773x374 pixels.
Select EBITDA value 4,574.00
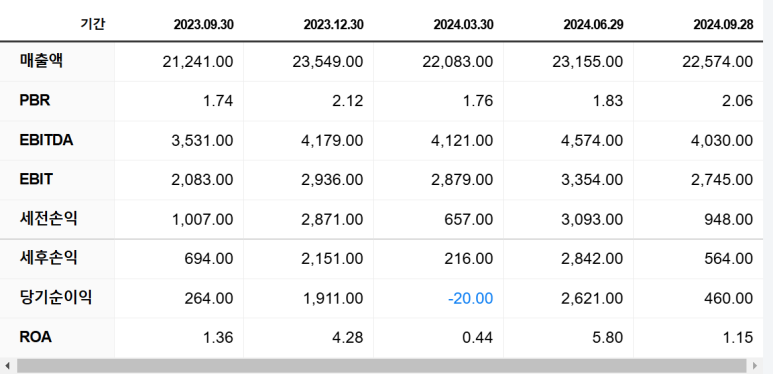click(592, 140)
